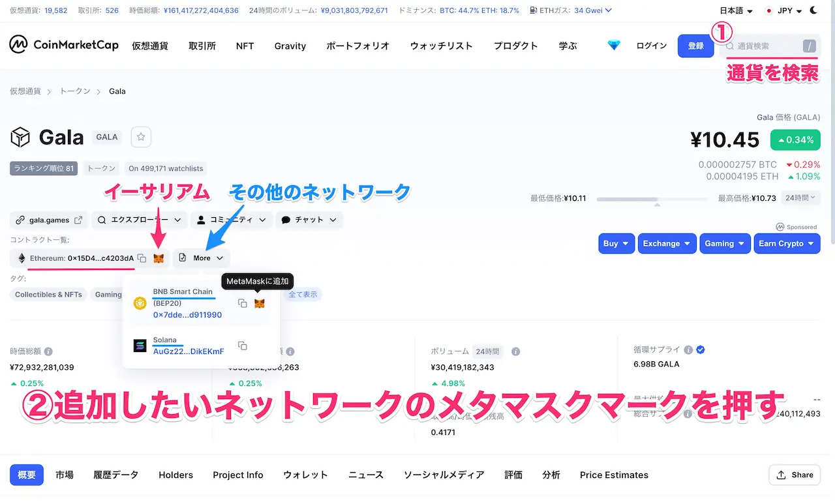Click the verified checkmark beside 循環サプライ
Image resolution: width=835 pixels, height=504 pixels.
coord(700,350)
